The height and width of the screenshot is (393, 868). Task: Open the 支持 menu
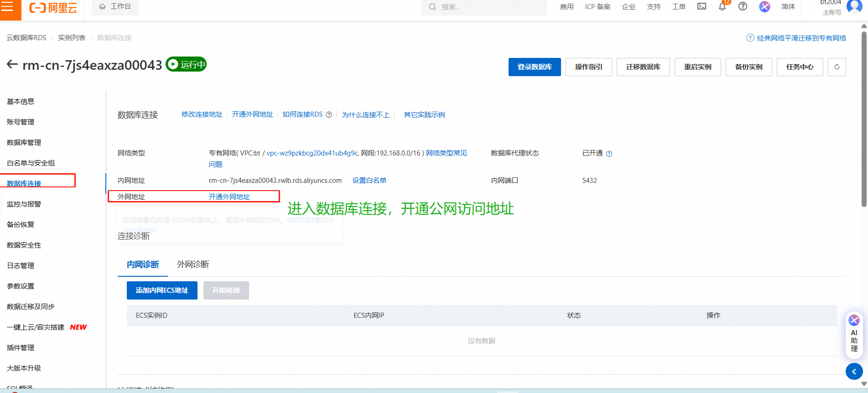click(x=654, y=7)
